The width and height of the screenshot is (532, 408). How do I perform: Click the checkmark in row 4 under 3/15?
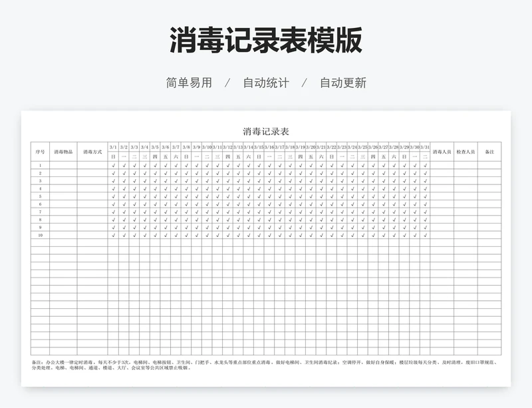tap(259, 188)
